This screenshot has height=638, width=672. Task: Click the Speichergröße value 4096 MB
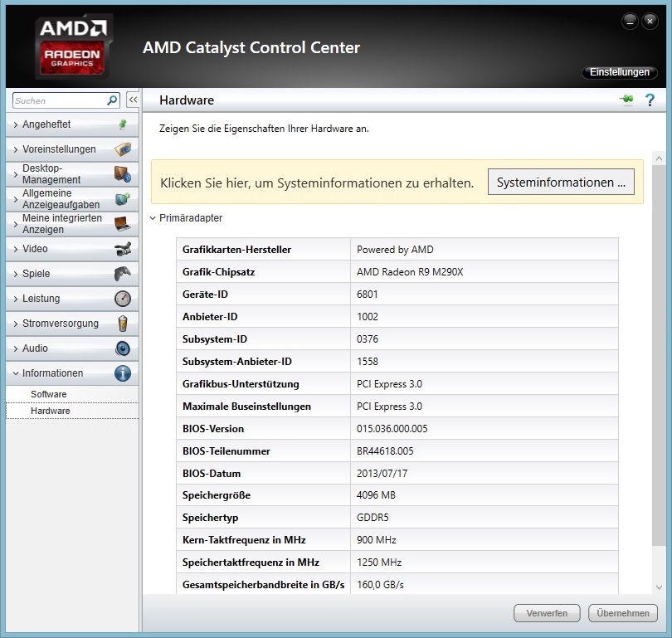click(x=376, y=495)
